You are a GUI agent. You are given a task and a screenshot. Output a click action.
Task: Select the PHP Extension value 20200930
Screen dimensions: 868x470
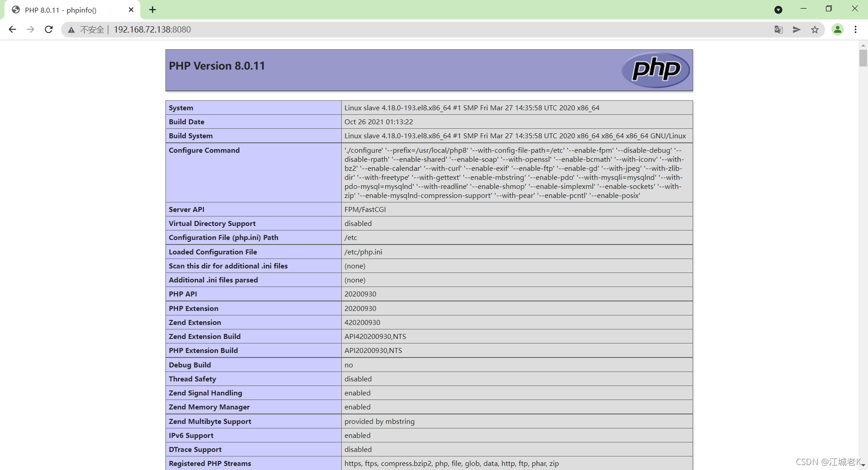click(x=360, y=309)
